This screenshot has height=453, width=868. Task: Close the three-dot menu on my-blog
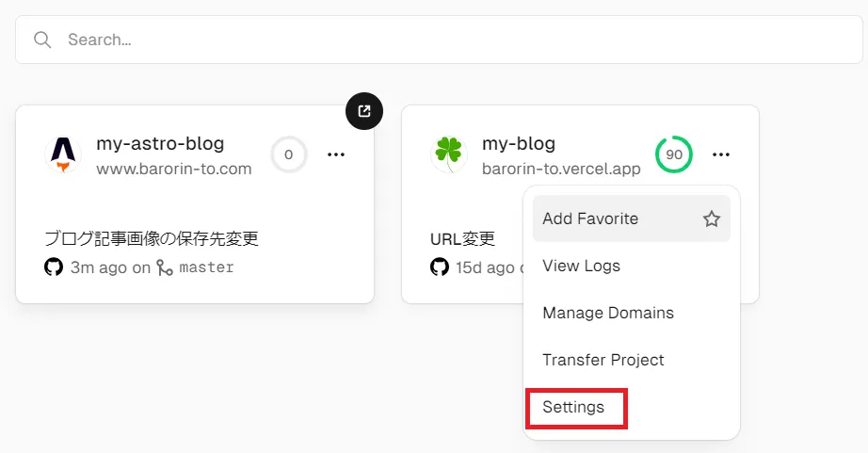722,154
